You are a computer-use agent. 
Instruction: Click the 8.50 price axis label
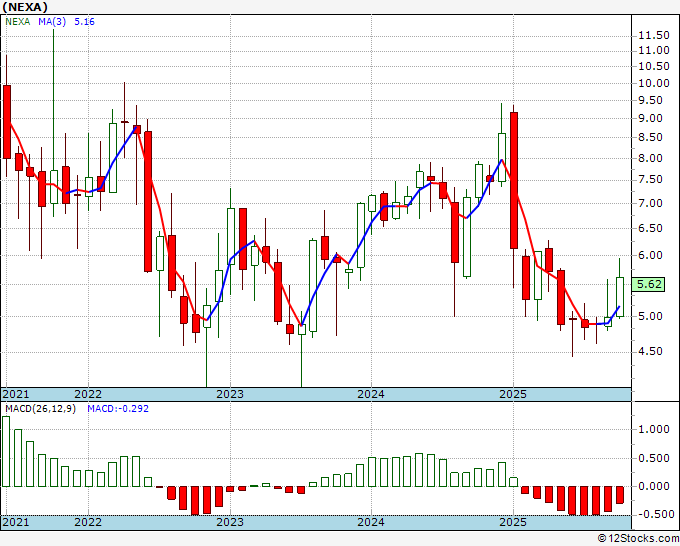click(651, 137)
